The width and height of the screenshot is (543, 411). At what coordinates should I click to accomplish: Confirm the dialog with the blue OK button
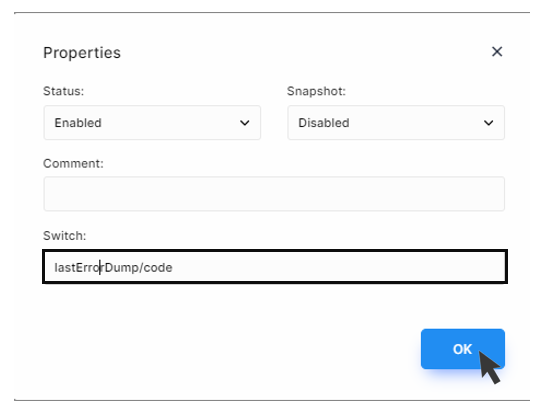coord(463,349)
